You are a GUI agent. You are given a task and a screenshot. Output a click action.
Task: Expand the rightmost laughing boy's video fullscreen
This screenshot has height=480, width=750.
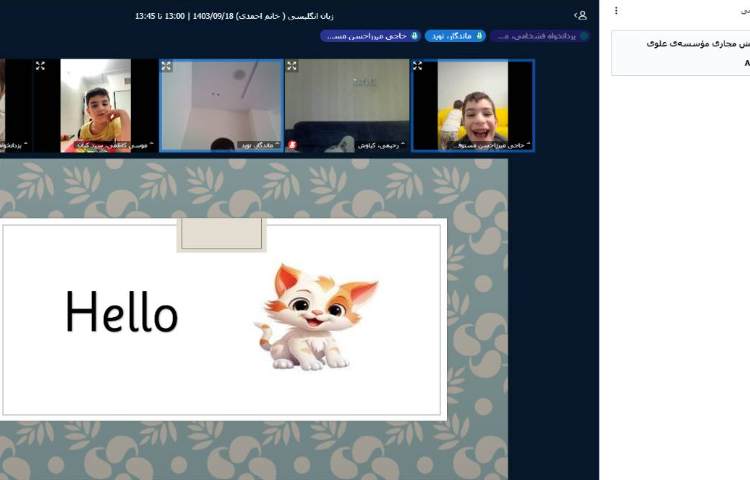pyautogui.click(x=418, y=66)
